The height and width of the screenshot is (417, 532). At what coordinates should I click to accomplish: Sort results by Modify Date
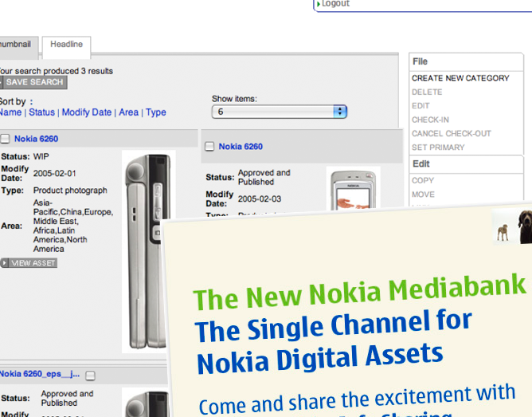pyautogui.click(x=87, y=112)
